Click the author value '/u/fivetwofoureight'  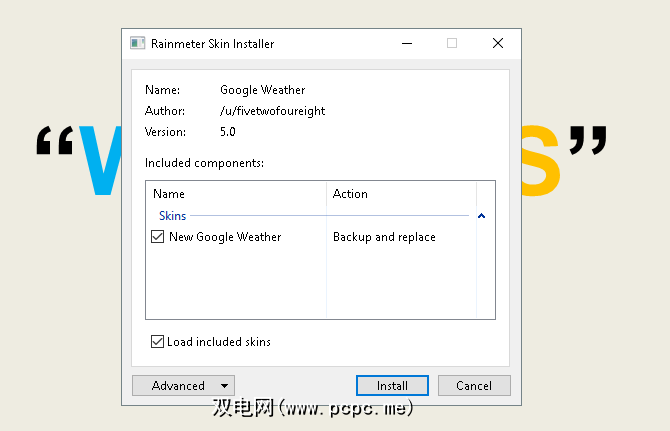[272, 111]
